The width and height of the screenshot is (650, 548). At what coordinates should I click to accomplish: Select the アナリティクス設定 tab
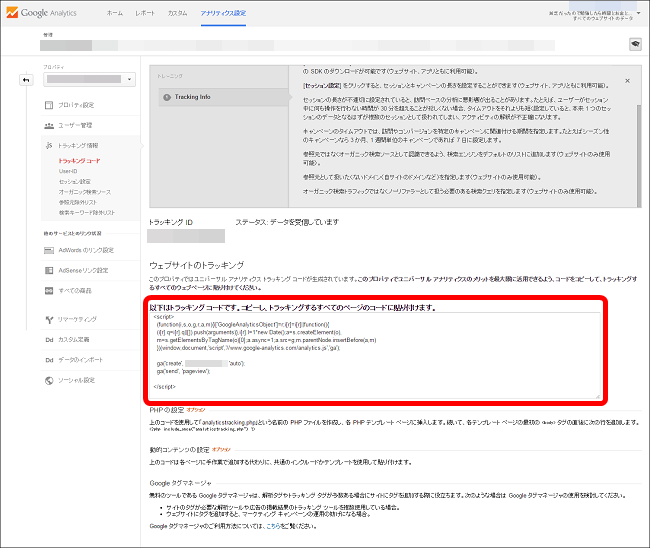pyautogui.click(x=223, y=13)
